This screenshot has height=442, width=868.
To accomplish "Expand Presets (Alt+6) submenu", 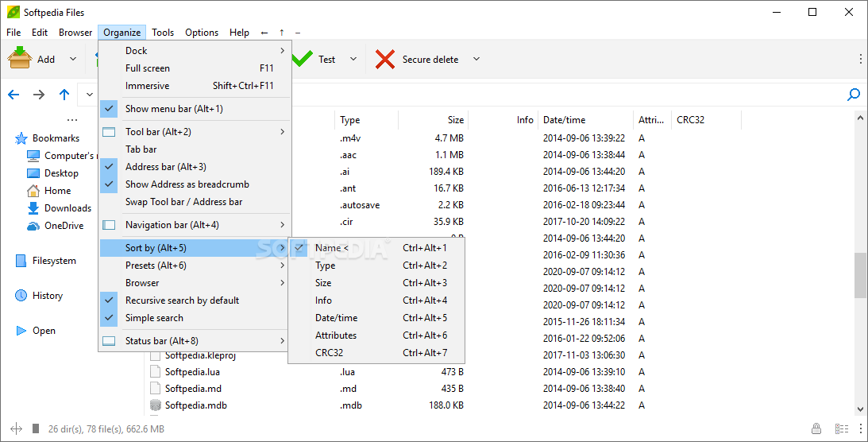I will click(x=195, y=266).
